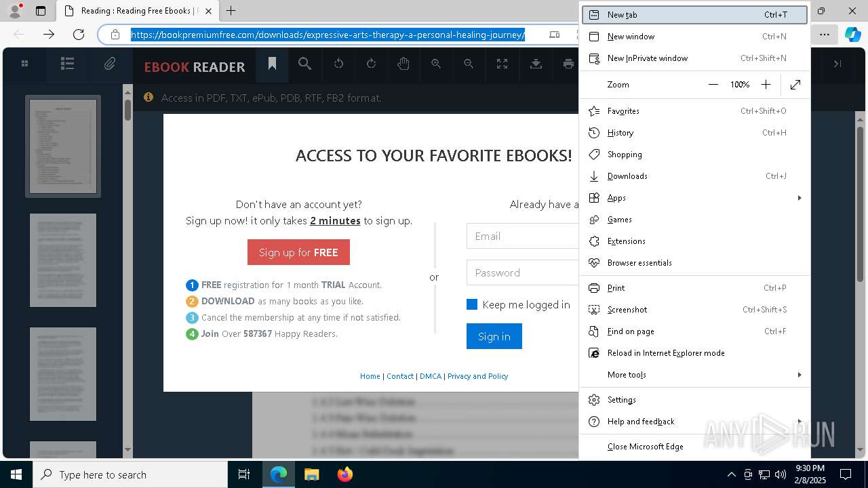Close the Reading Free Ebooks tab

point(208,11)
